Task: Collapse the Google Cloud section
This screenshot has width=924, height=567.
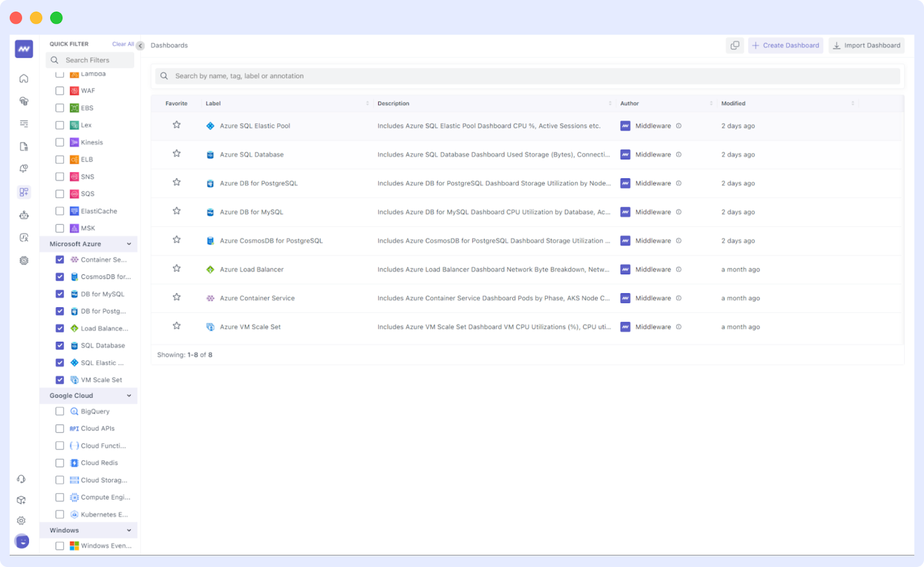Action: point(128,396)
